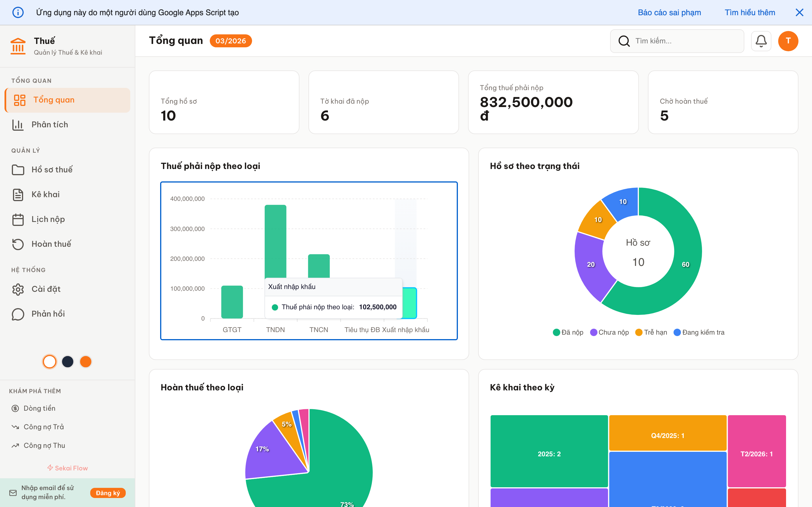This screenshot has height=507, width=812.
Task: Open the Lịch nộp calendar item
Action: point(48,219)
